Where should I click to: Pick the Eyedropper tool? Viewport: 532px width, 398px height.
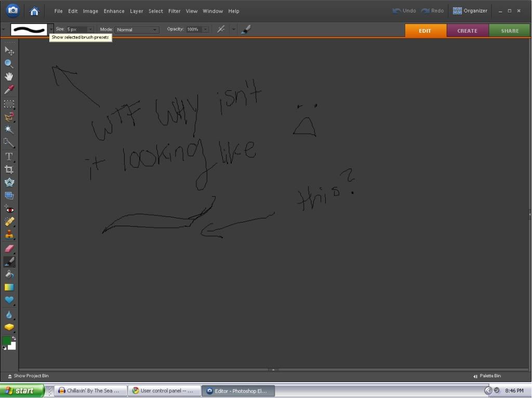click(x=9, y=90)
